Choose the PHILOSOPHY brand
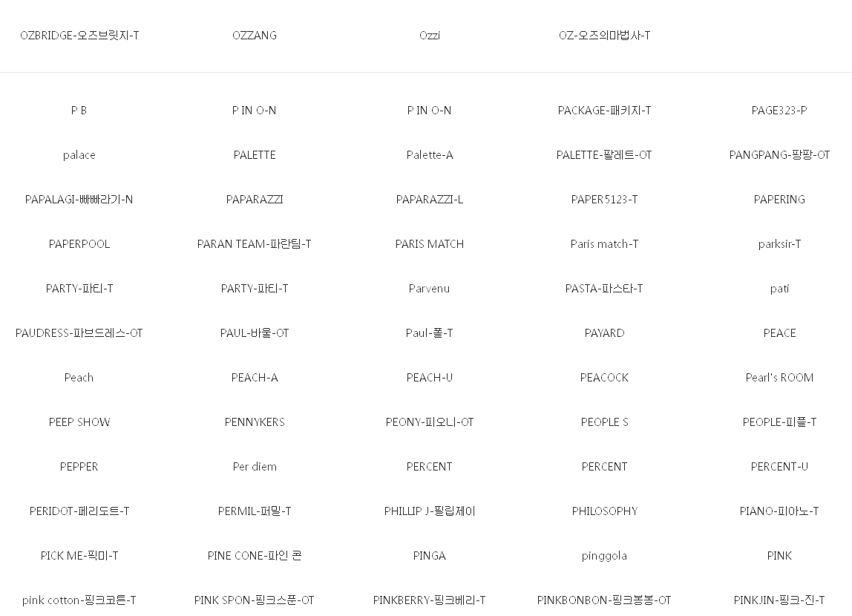 point(604,511)
